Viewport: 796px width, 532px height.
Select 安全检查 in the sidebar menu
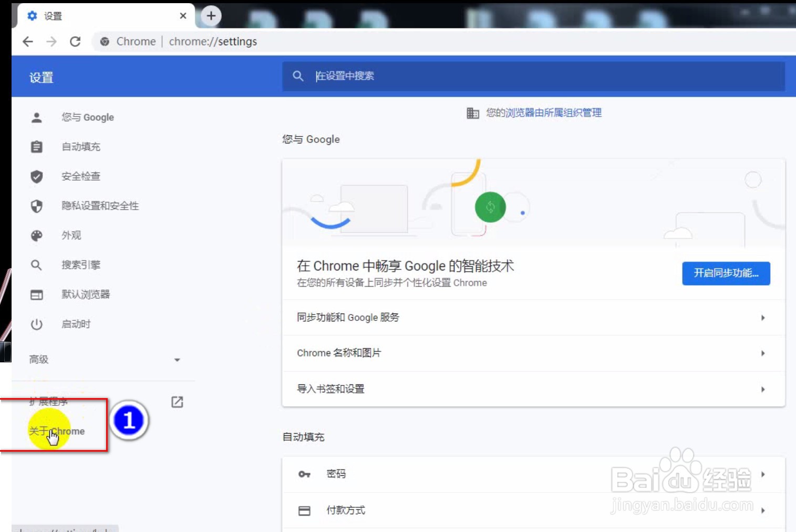[x=81, y=176]
